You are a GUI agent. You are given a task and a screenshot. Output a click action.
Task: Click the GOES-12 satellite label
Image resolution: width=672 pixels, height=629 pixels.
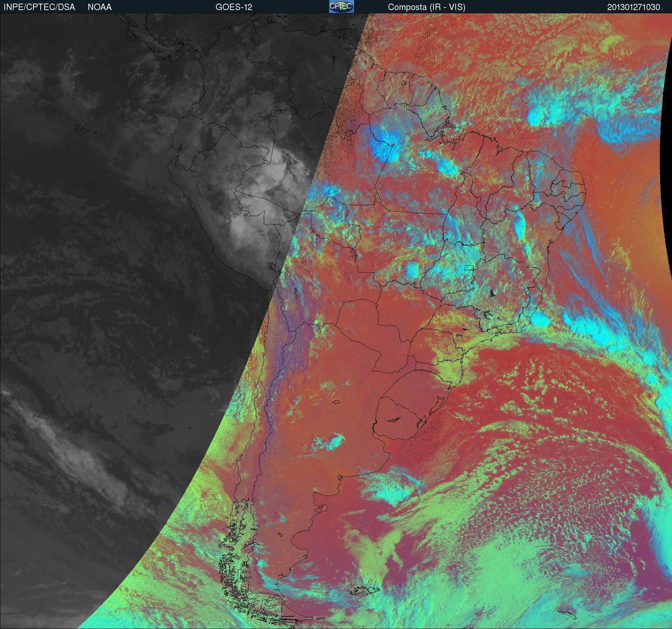pyautogui.click(x=234, y=7)
